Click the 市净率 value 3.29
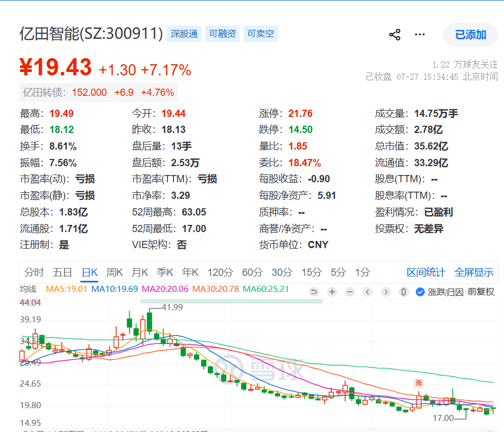The height and width of the screenshot is (432, 504). tap(180, 196)
